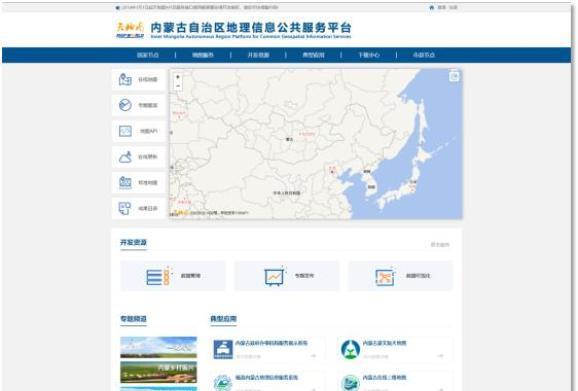The width and height of the screenshot is (578, 391).
Task: Open the 国家节点 navigation item
Action: pos(148,55)
